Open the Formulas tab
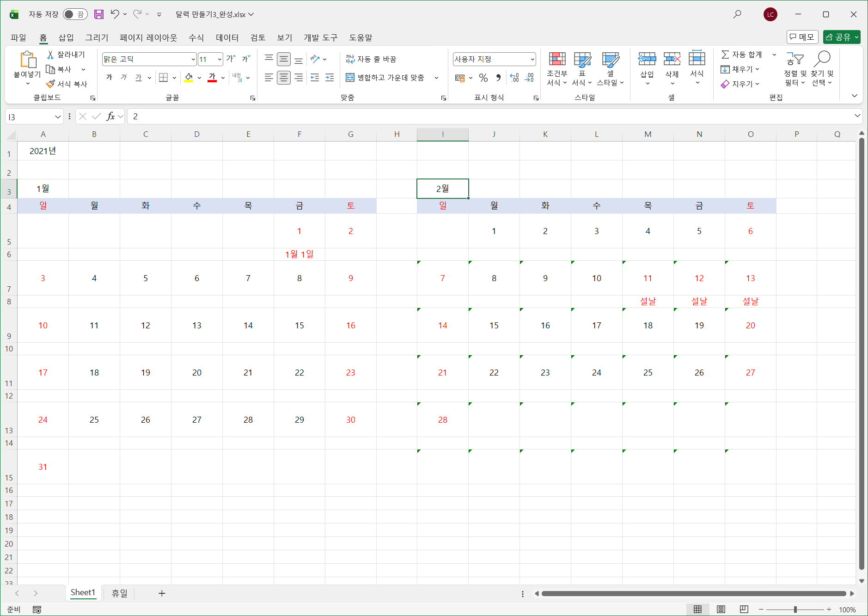 click(196, 37)
